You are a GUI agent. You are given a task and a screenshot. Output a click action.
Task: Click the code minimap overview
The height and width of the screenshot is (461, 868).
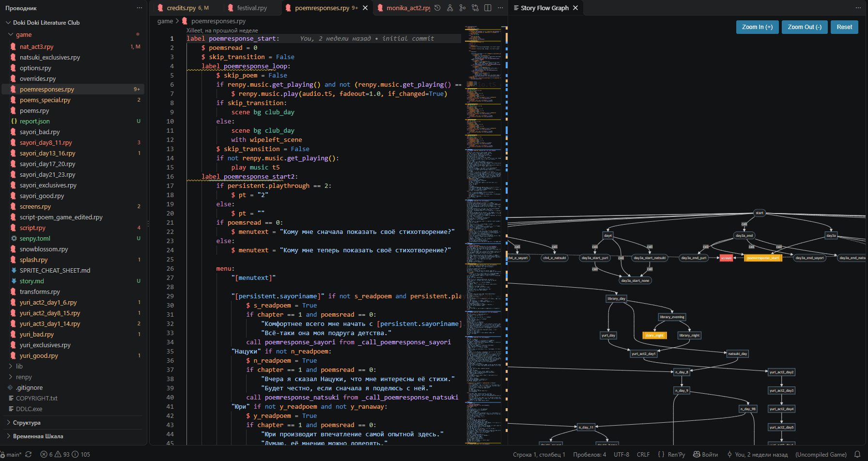click(483, 235)
